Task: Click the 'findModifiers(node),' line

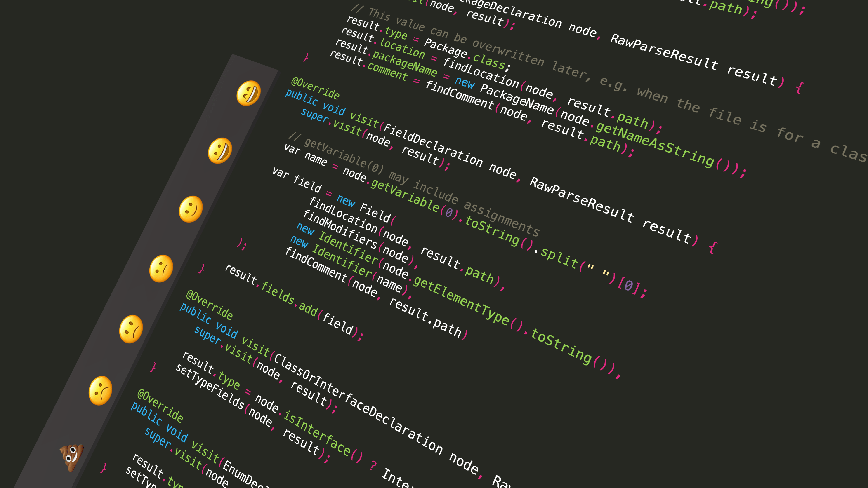Action: point(361,239)
